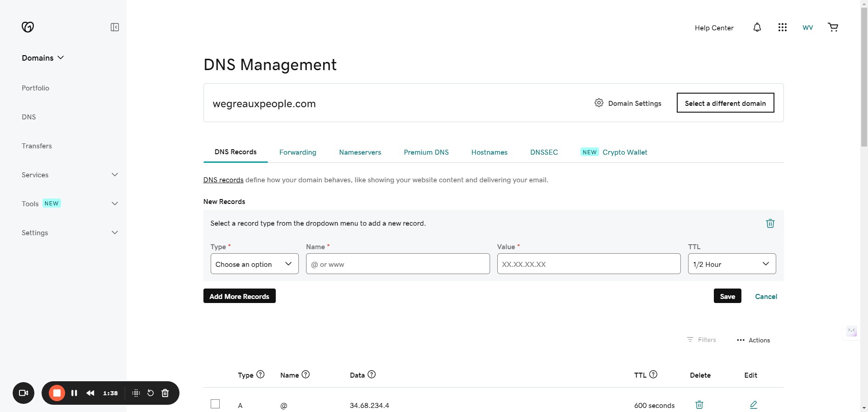Check the checkbox for the A record
Screen dimensions: 868x412
tap(215, 404)
